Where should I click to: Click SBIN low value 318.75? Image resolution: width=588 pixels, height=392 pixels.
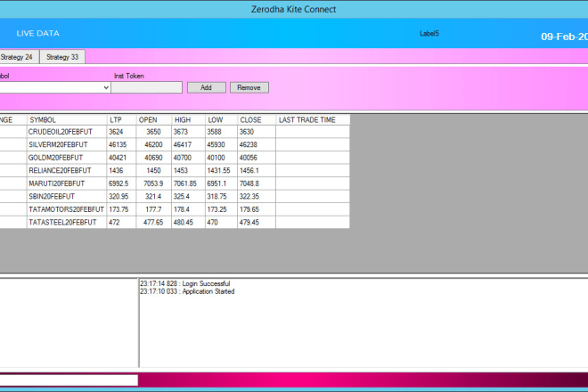click(221, 196)
